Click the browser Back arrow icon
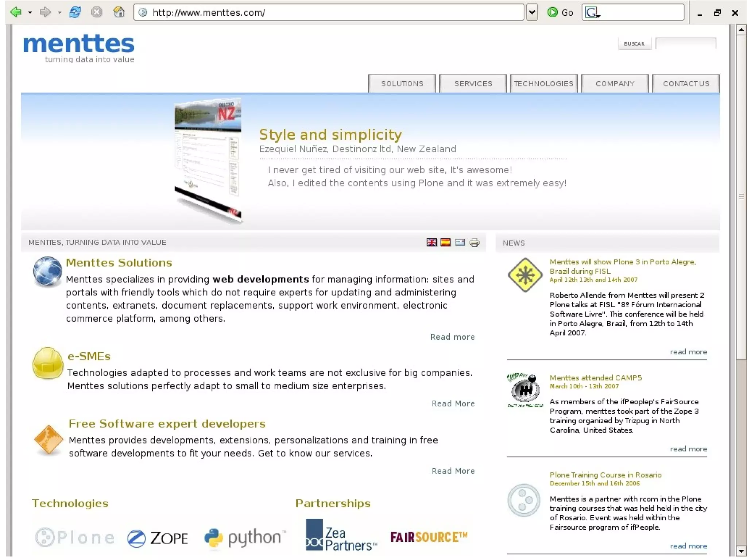The height and width of the screenshot is (560, 747). tap(16, 12)
